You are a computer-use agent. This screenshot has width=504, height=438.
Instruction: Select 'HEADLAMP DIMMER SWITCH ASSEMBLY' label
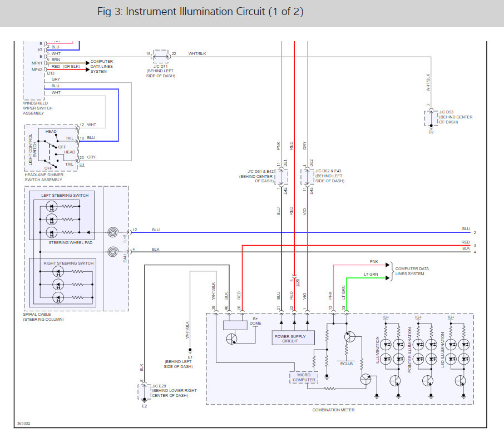44,177
